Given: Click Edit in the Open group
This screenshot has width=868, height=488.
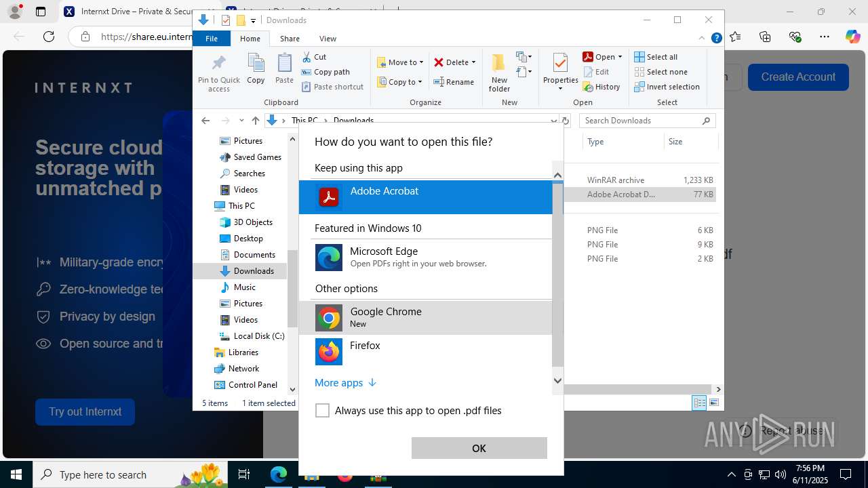Looking at the screenshot, I should 596,72.
